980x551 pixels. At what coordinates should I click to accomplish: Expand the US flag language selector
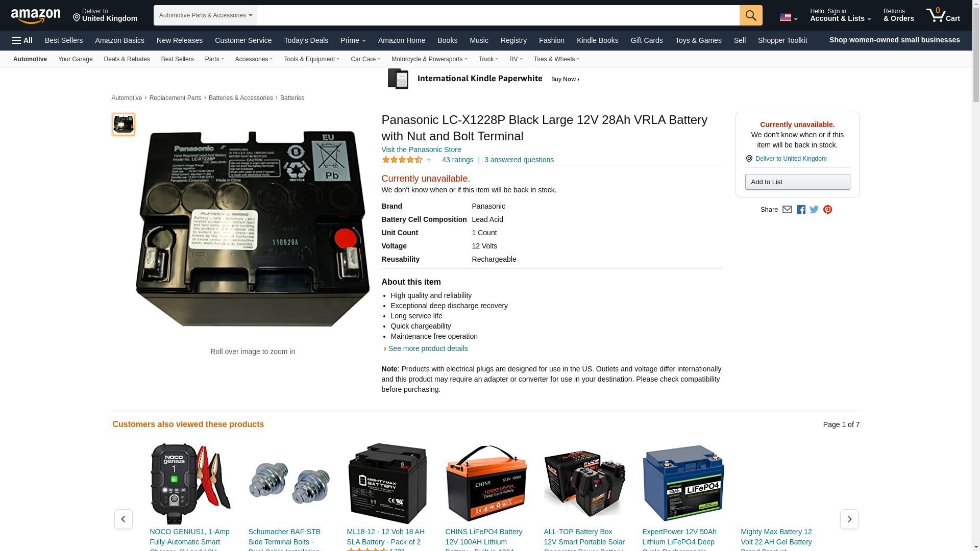[x=788, y=17]
